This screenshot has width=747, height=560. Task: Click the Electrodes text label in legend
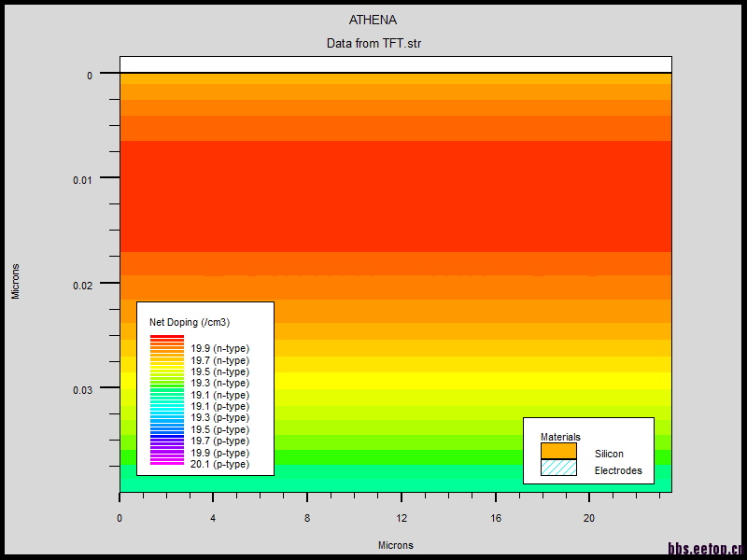click(618, 470)
